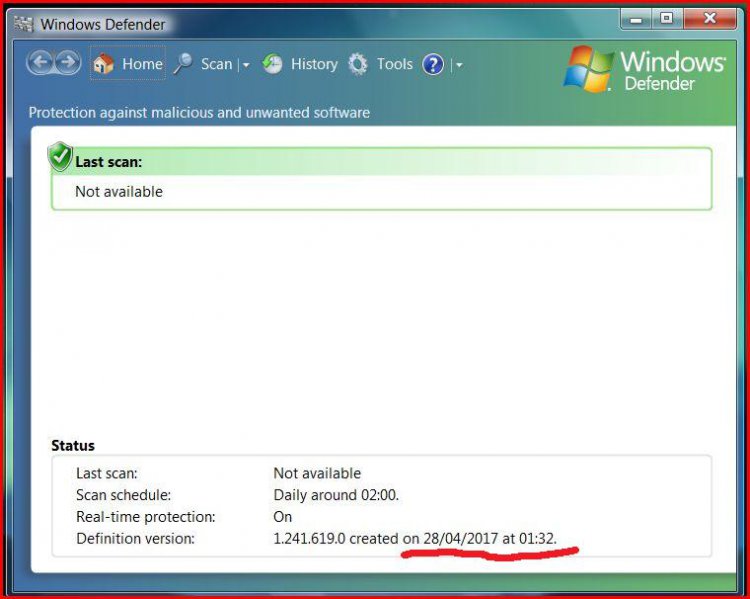Go forward with the right arrow button
Screen dimensions: 750x599
(x=68, y=62)
